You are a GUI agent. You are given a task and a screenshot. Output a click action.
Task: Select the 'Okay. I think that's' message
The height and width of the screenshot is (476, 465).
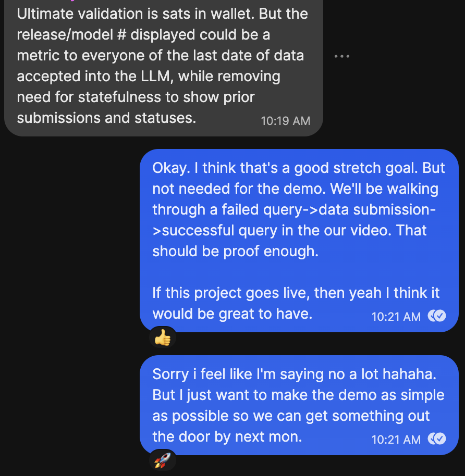click(299, 241)
